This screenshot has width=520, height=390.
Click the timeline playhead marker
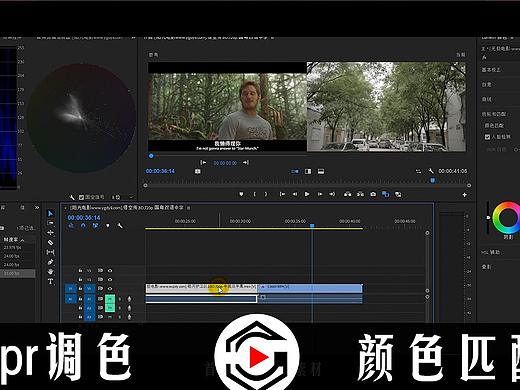tap(312, 226)
